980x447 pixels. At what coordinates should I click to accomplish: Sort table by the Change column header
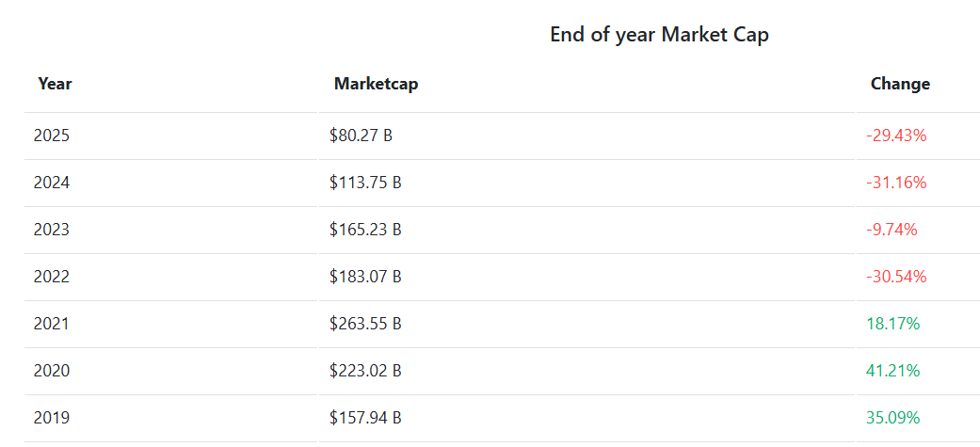(x=900, y=84)
